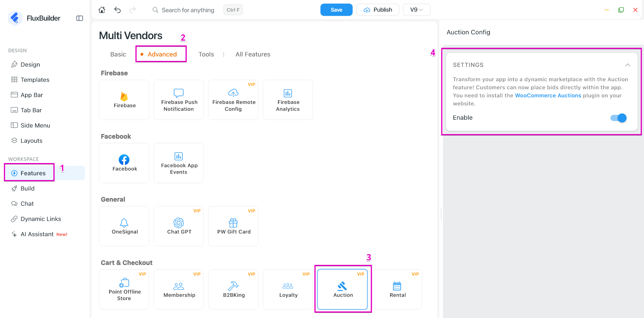The image size is (644, 318).
Task: Click the FluxBuilder logo
Action: click(15, 18)
